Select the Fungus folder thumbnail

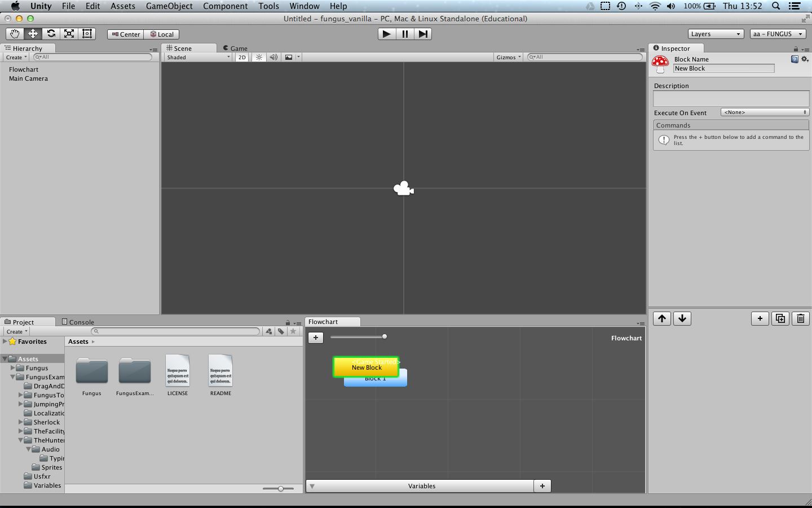(x=92, y=371)
